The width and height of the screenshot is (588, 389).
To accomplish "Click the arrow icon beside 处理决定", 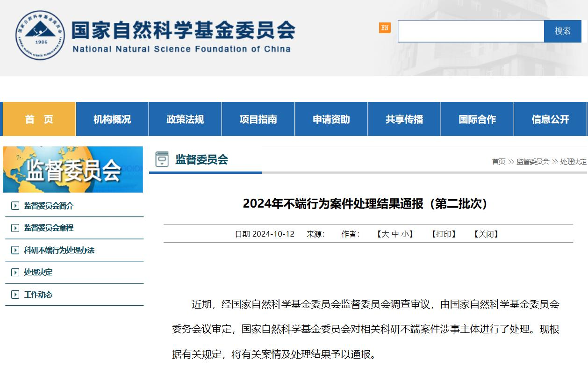I will click(15, 272).
